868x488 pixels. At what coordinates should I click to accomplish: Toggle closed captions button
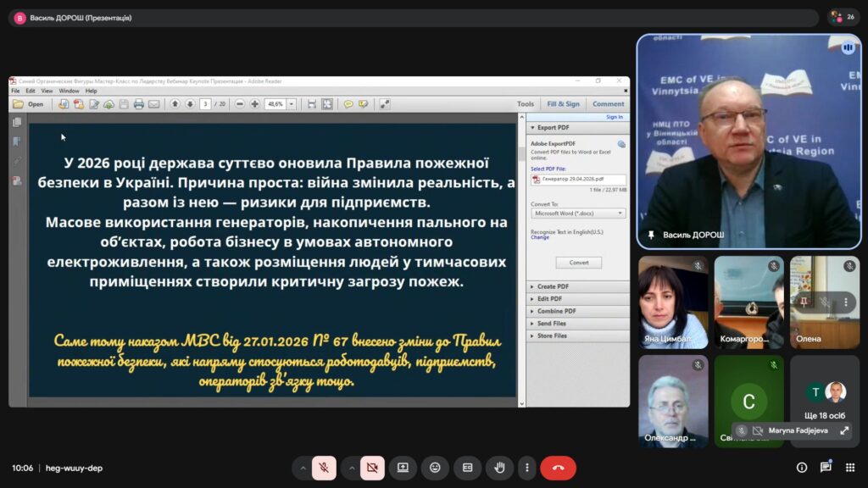click(467, 468)
